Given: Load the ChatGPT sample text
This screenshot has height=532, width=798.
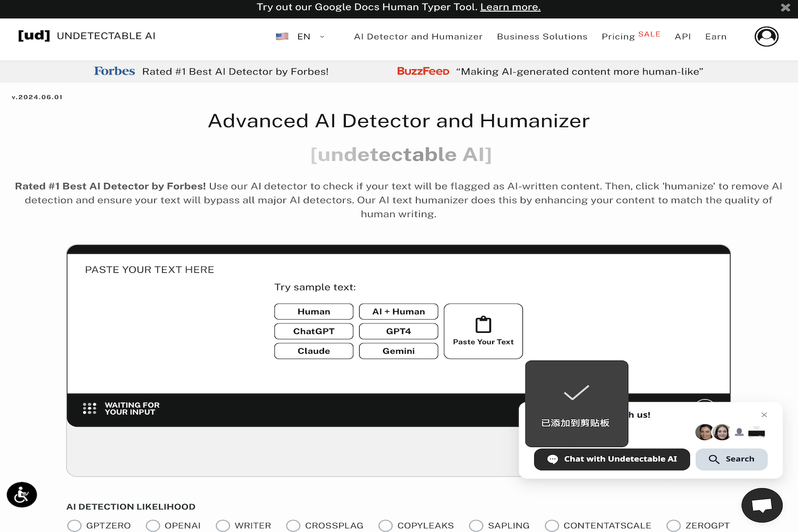Looking at the screenshot, I should [x=314, y=331].
